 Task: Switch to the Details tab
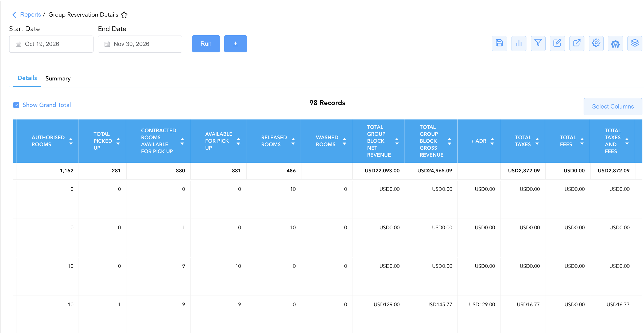[x=27, y=78]
